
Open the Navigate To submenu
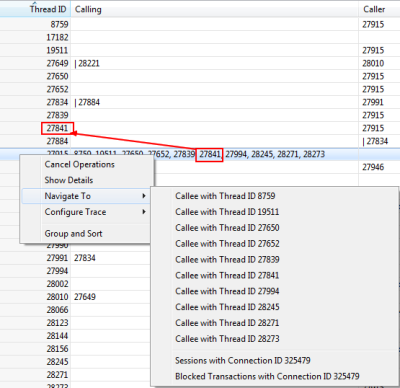[x=85, y=196]
